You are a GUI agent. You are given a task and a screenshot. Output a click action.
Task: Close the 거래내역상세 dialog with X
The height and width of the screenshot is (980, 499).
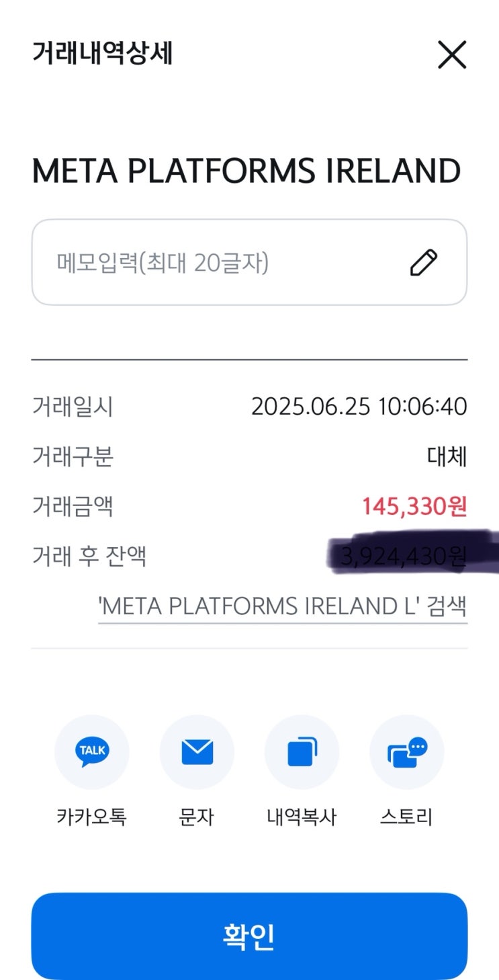pos(451,54)
